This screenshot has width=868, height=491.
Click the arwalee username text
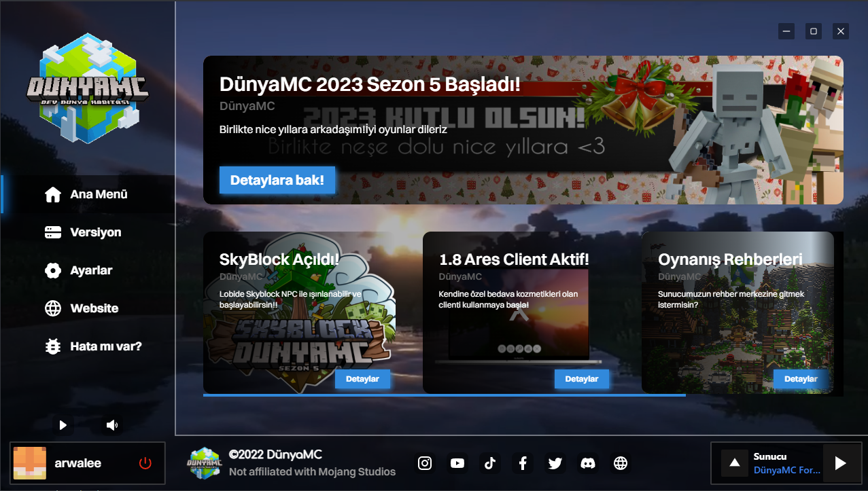pos(78,463)
